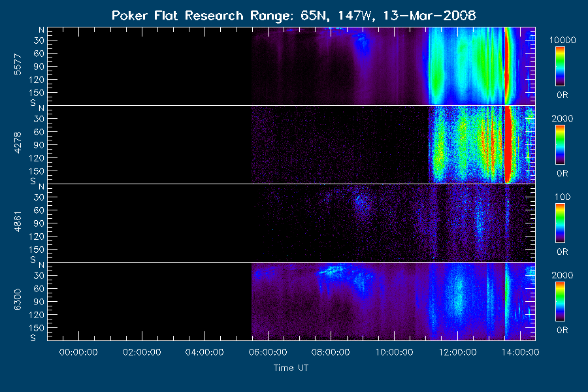Click the 12:00:00 time label

[457, 352]
